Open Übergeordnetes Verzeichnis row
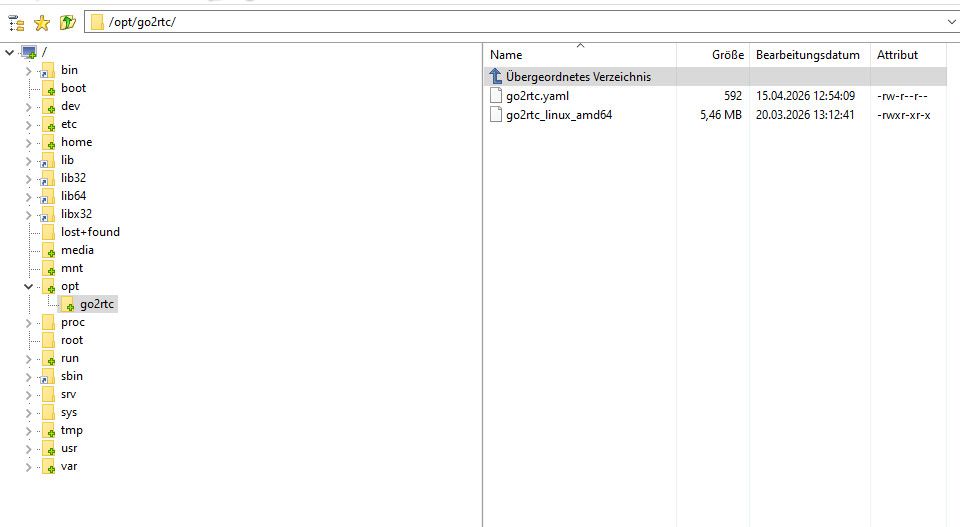Viewport: 960px width, 527px height. click(x=716, y=77)
